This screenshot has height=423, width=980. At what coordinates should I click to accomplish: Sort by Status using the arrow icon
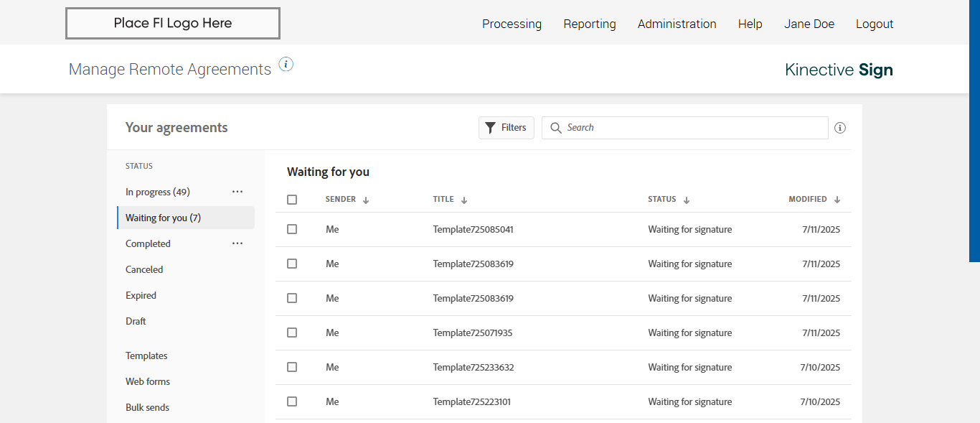[687, 200]
